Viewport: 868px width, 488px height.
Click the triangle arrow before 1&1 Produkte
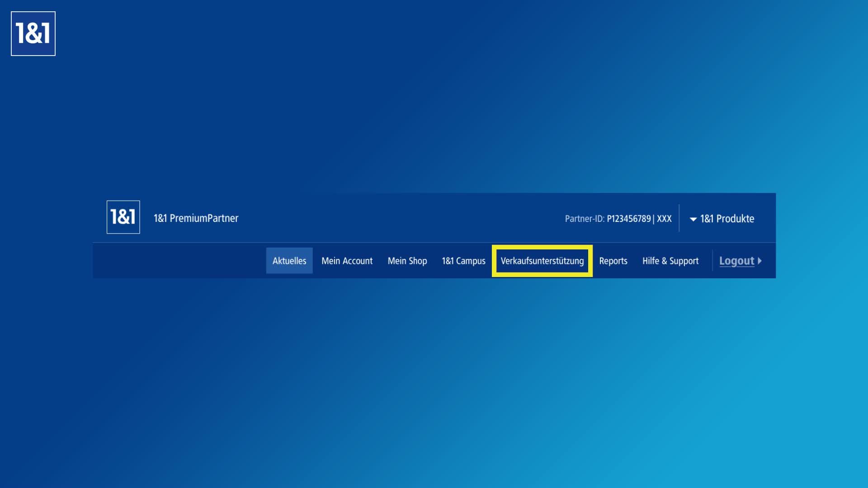click(x=693, y=219)
